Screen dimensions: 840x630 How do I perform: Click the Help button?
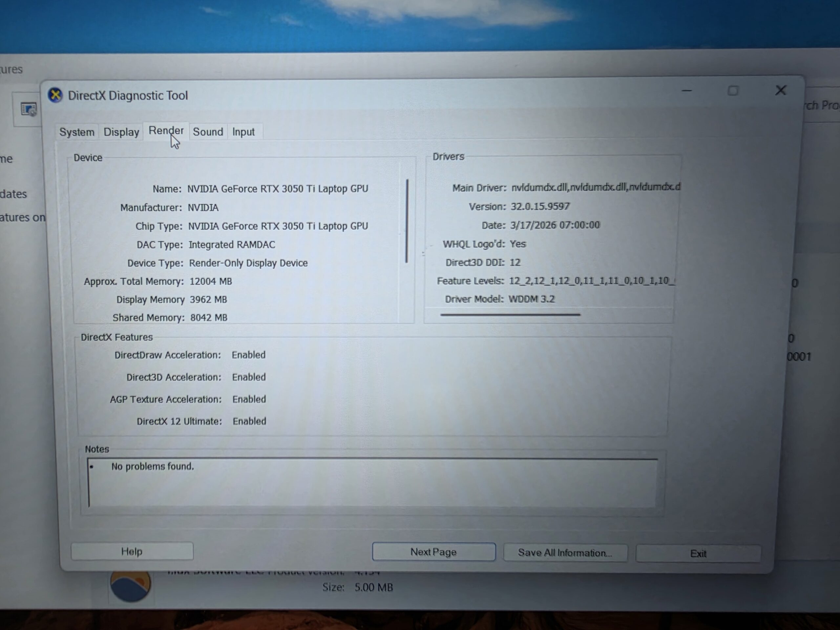[132, 551]
